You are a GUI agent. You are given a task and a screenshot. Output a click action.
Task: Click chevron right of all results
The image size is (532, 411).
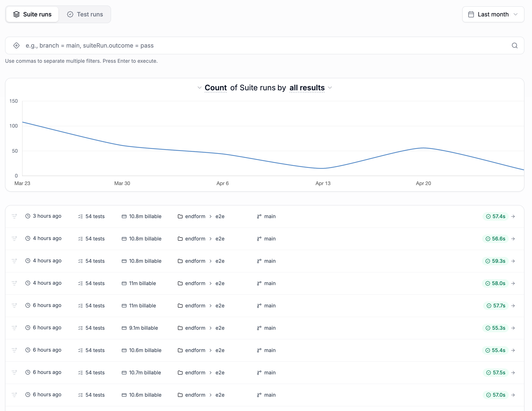(330, 88)
